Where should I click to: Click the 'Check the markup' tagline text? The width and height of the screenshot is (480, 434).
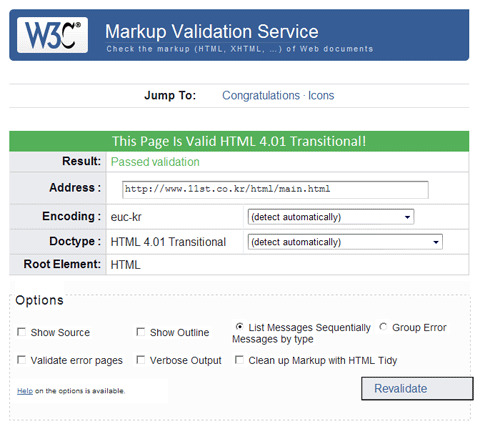240,49
